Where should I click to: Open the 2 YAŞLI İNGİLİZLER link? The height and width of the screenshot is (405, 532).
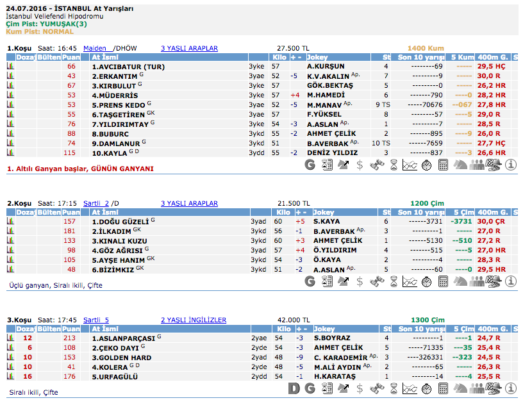click(193, 320)
